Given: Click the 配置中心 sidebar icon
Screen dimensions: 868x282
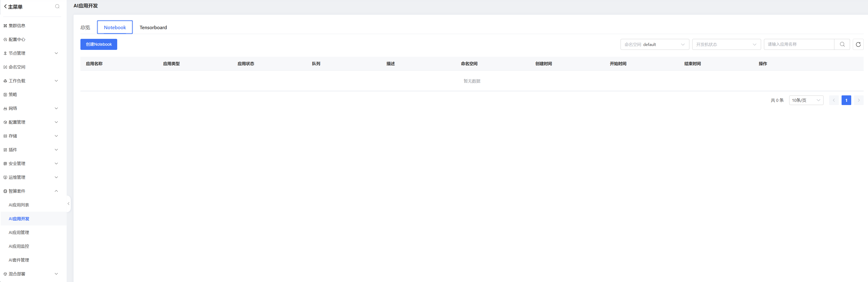Looking at the screenshot, I should tap(5, 40).
